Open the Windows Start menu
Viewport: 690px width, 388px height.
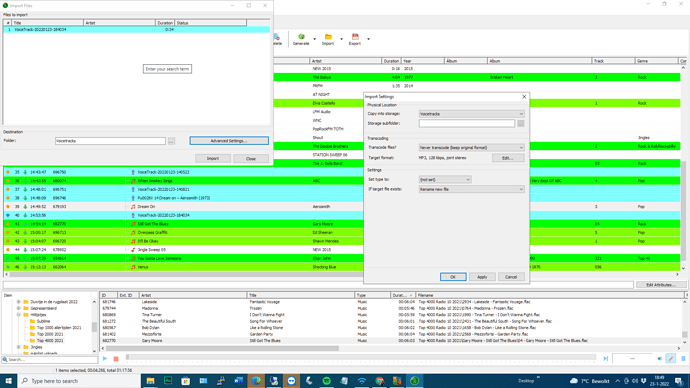(8, 381)
